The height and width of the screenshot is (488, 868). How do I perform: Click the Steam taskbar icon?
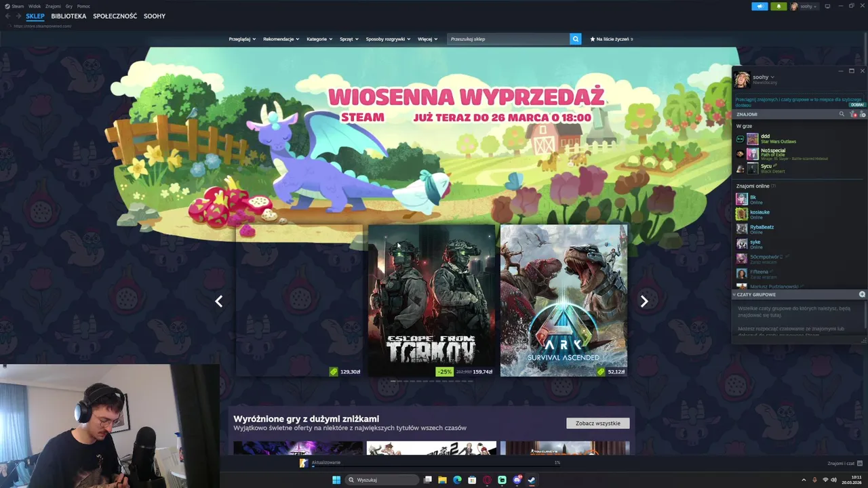pyautogui.click(x=532, y=480)
